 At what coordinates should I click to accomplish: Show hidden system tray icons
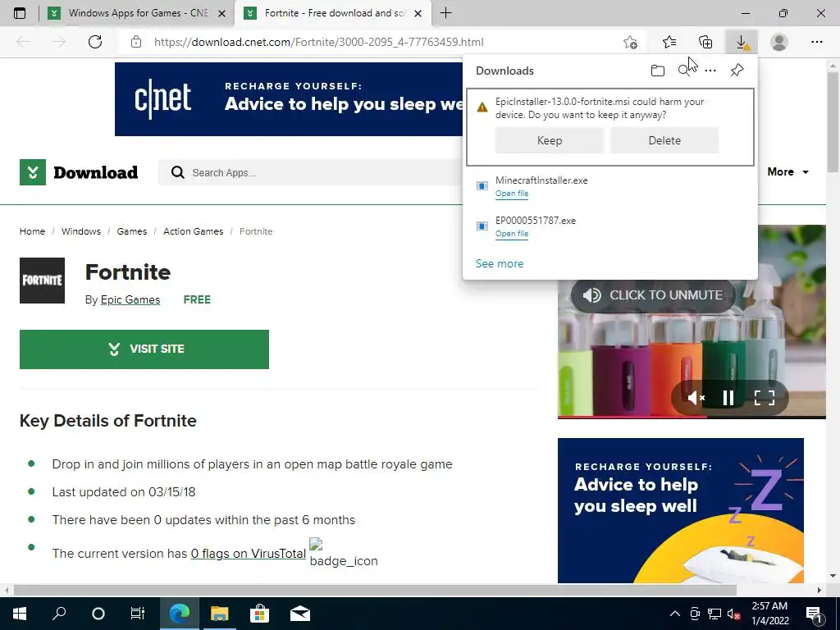(675, 614)
